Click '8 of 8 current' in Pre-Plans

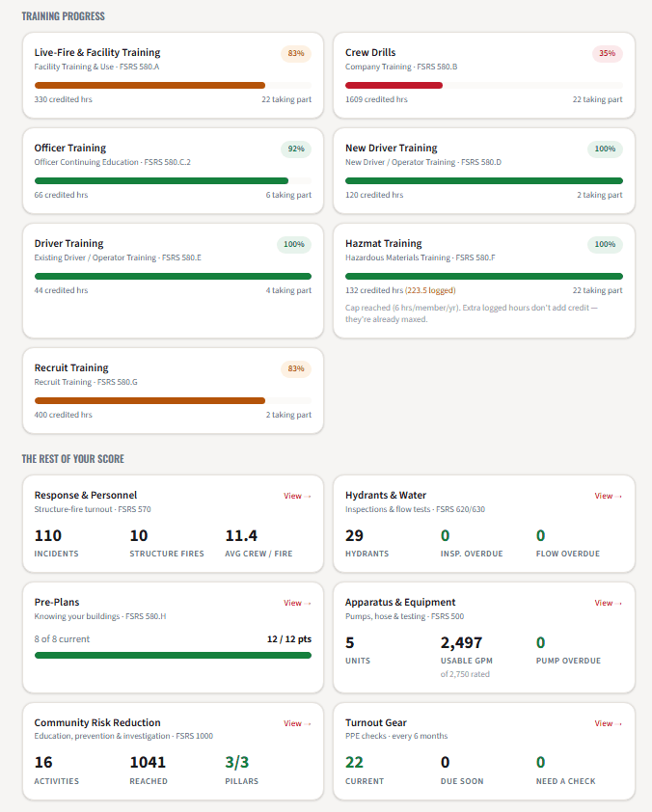point(62,639)
